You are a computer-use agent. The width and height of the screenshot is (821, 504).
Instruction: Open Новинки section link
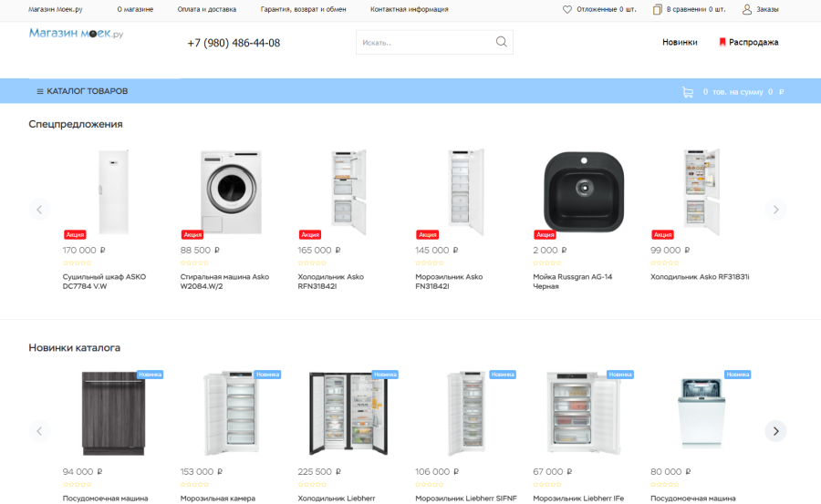(x=680, y=43)
